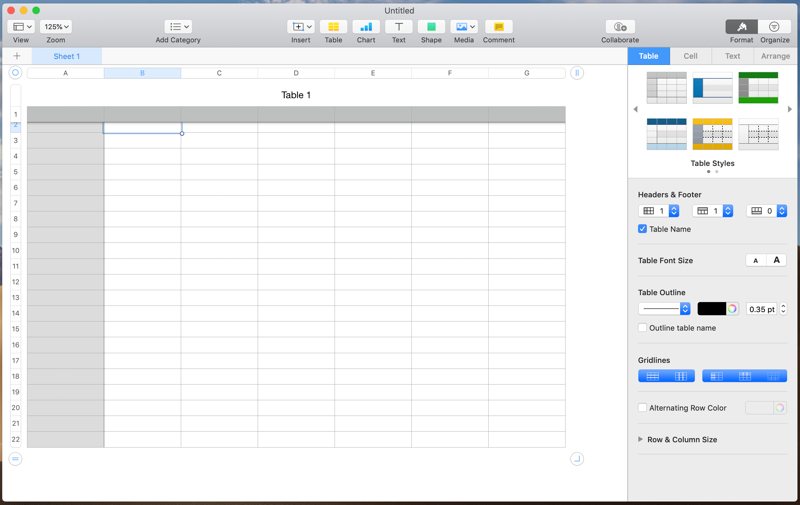Select row header 10

pos(16,250)
